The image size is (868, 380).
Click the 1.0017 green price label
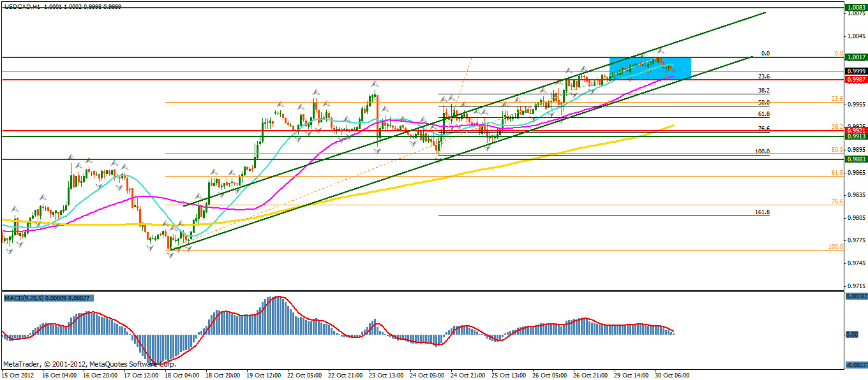(855, 57)
